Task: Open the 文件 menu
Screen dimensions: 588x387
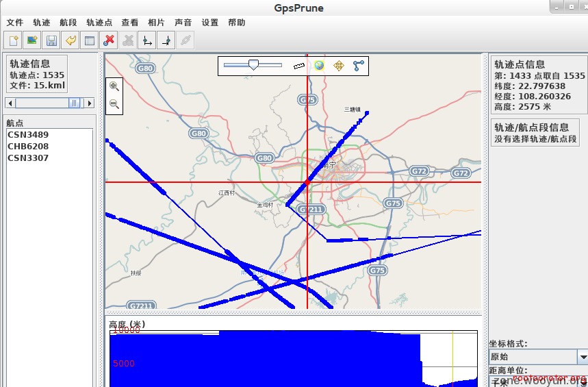Action: 14,23
